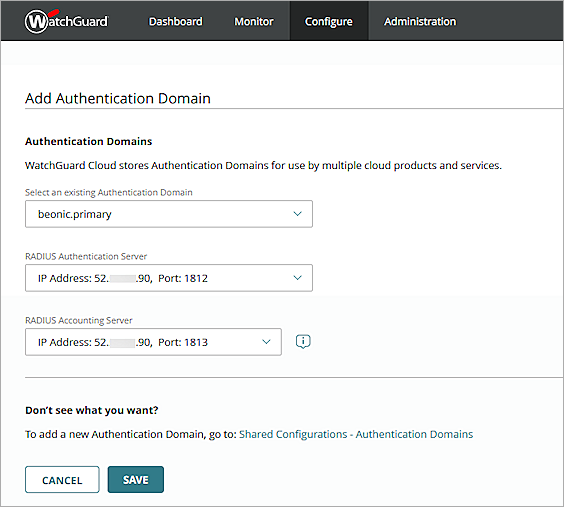Click the CANCEL button
Image resolution: width=564 pixels, height=507 pixels.
[x=62, y=480]
